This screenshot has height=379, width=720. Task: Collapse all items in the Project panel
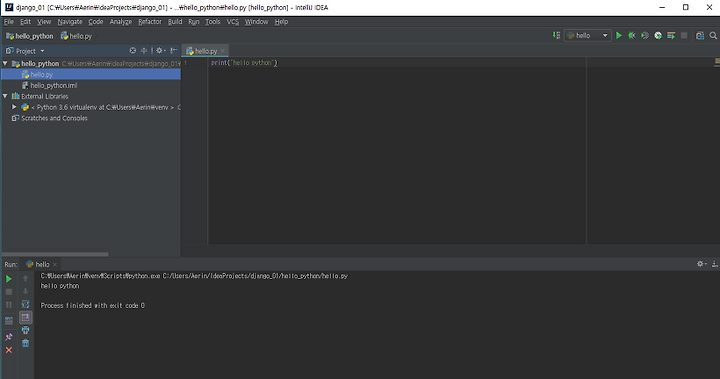(x=144, y=51)
